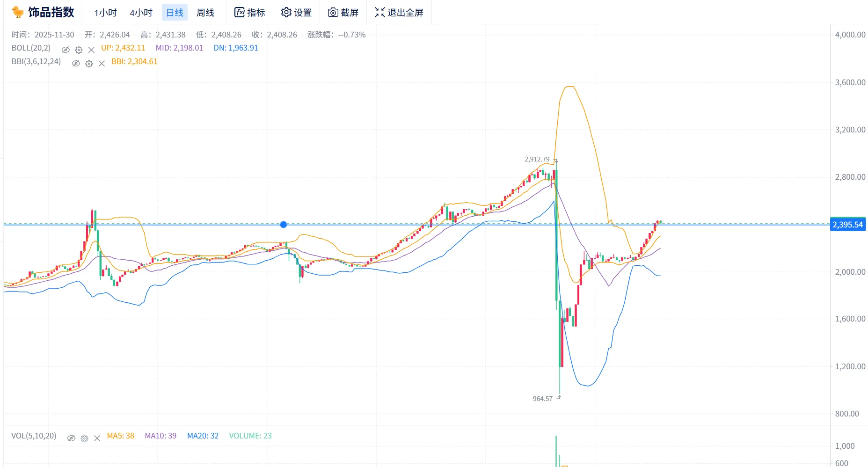Remove the BBI(3,6,12,24) indicator
Image resolution: width=868 pixels, height=467 pixels.
coord(102,63)
